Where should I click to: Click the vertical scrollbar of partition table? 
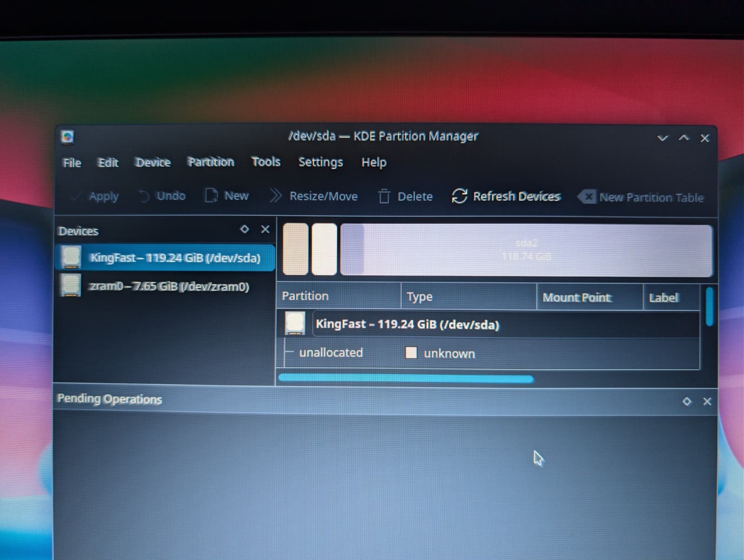(709, 307)
